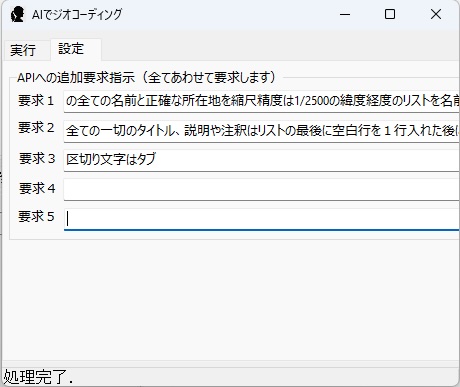Click the 要求５ label
460x387 pixels.
pos(36,217)
